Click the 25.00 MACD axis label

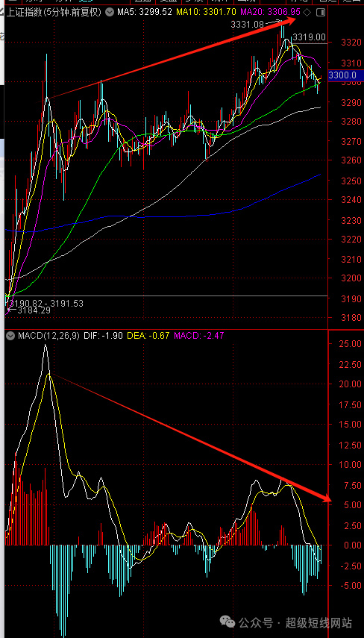click(348, 344)
